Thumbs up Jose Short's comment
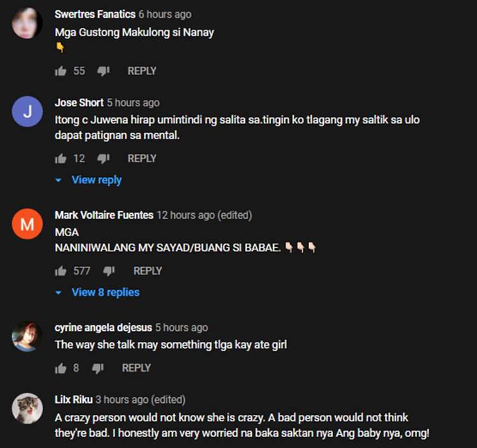This screenshot has height=448, width=477. click(61, 158)
